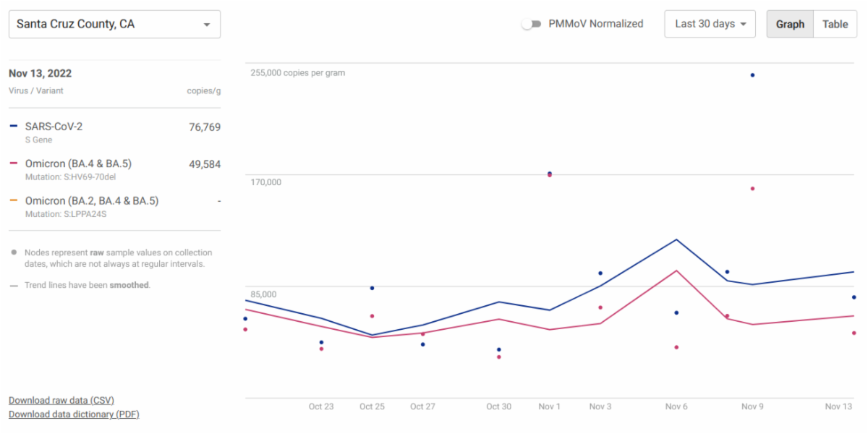
Task: Expand the Last 30 days range dropdown
Action: (710, 24)
